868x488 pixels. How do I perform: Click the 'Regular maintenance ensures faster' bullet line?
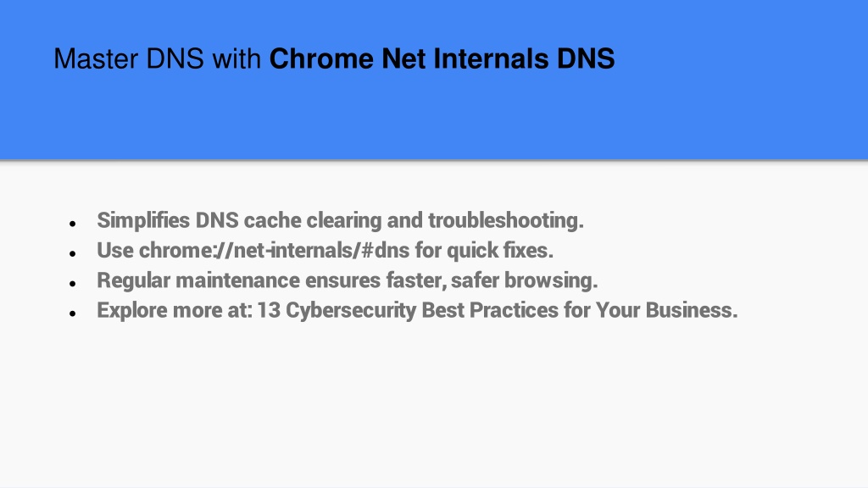[x=347, y=280]
